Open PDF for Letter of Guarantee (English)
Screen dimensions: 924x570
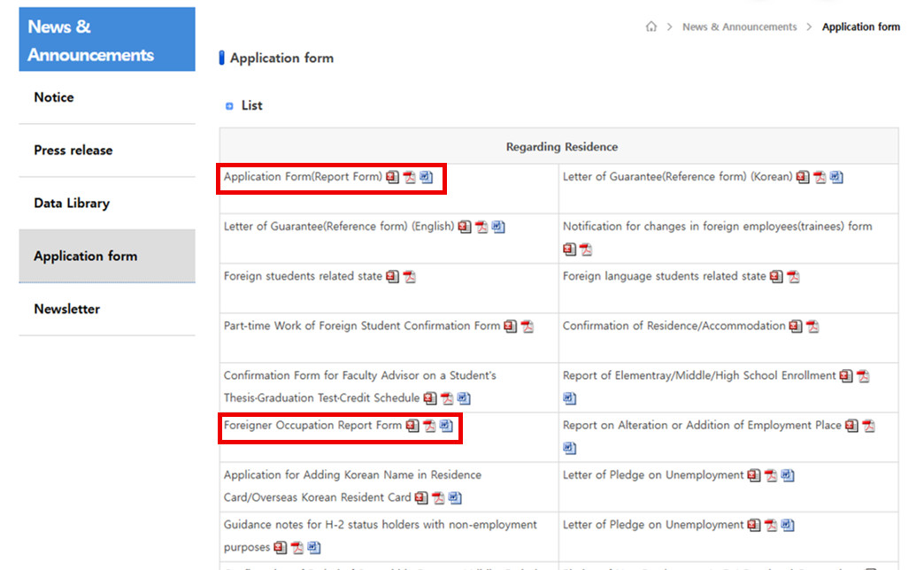tap(481, 227)
